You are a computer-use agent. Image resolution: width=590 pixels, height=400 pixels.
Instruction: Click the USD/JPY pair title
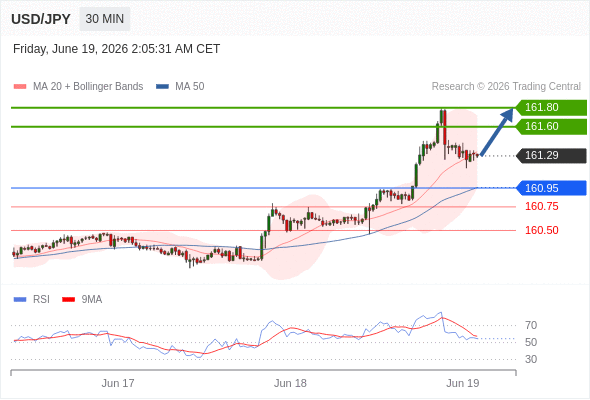[41, 19]
